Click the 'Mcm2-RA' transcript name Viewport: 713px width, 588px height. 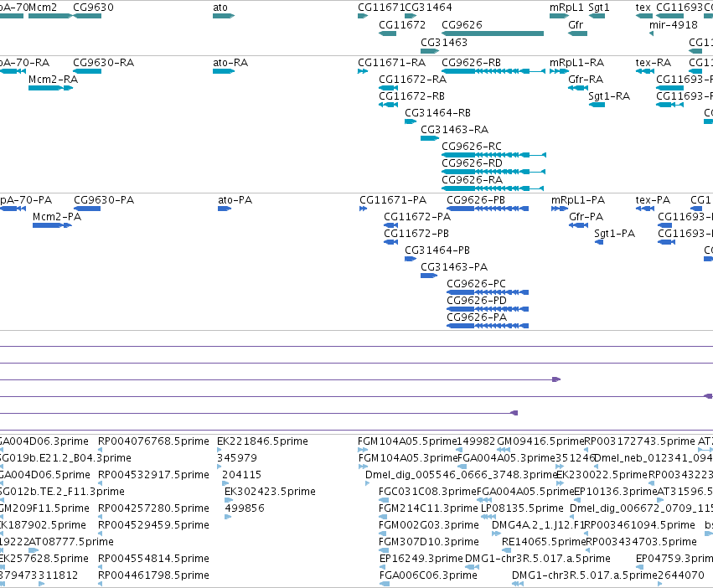click(x=53, y=79)
